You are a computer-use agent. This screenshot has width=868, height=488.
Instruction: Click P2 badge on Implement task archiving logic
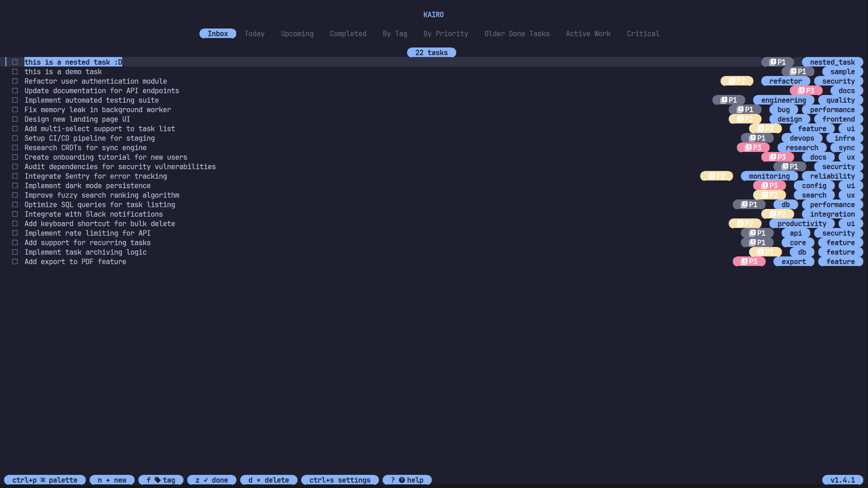pyautogui.click(x=765, y=252)
